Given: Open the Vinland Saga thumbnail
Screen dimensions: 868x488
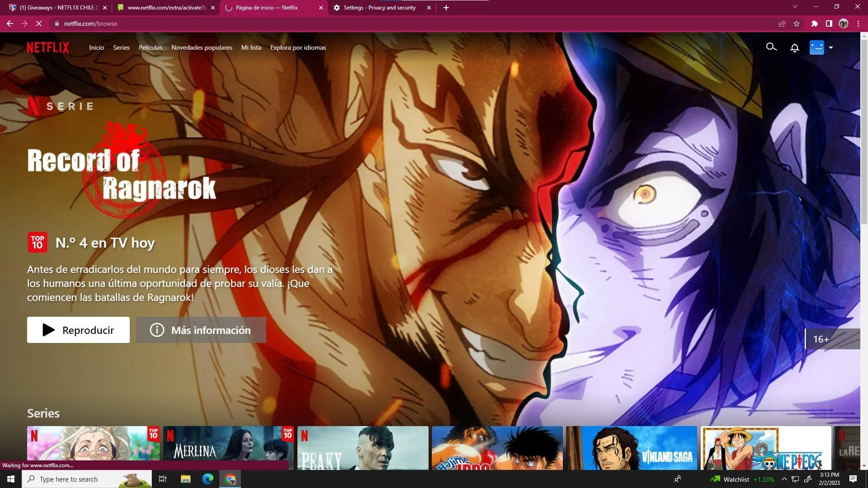Looking at the screenshot, I should point(632,448).
